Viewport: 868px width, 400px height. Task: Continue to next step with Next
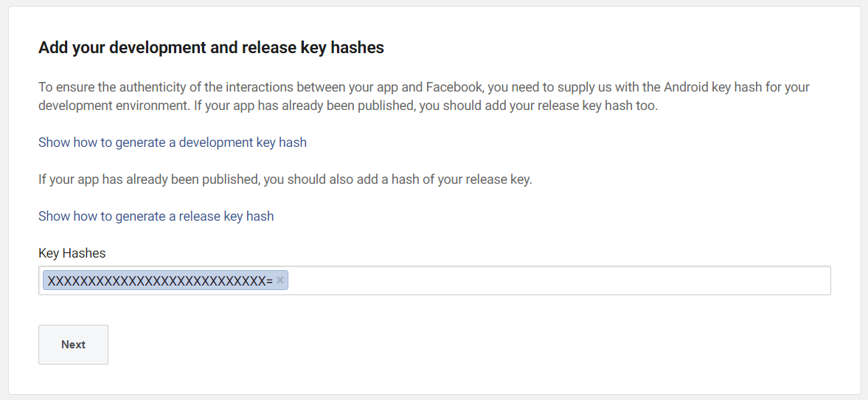(x=73, y=345)
